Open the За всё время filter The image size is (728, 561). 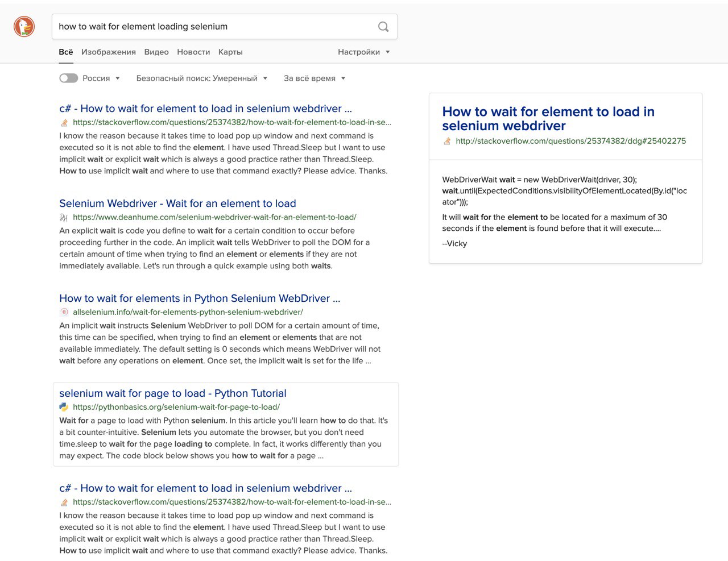click(x=315, y=78)
